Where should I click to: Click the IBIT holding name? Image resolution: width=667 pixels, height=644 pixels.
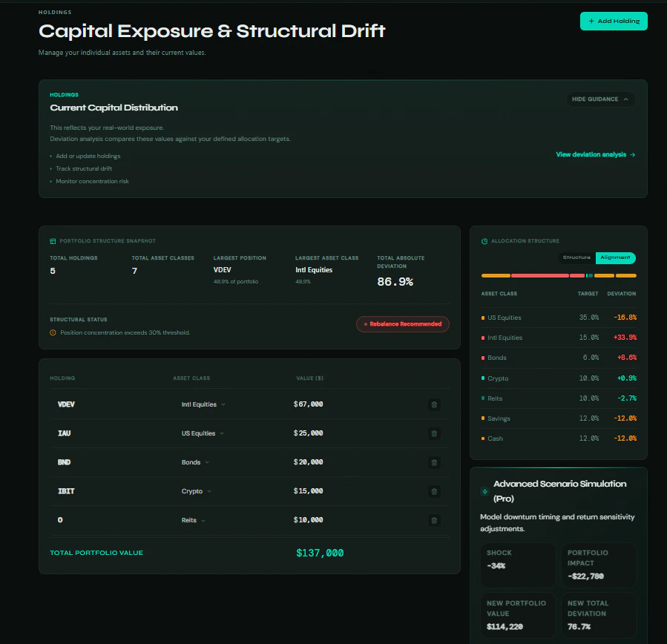pos(66,491)
